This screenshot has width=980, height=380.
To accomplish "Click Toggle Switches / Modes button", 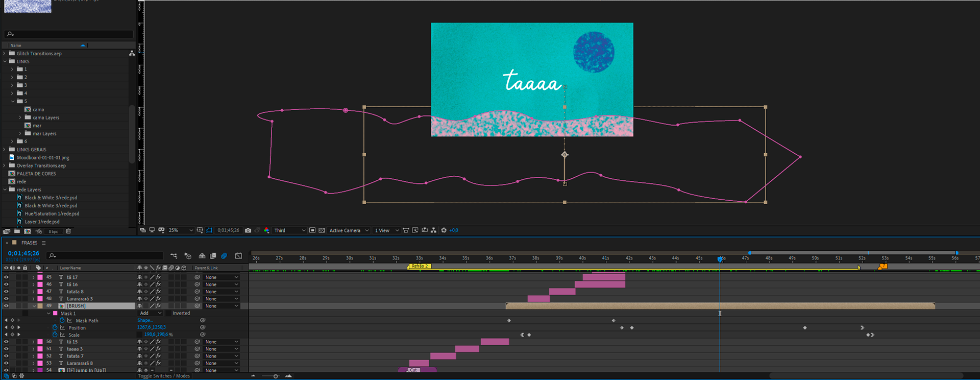I will tap(164, 376).
